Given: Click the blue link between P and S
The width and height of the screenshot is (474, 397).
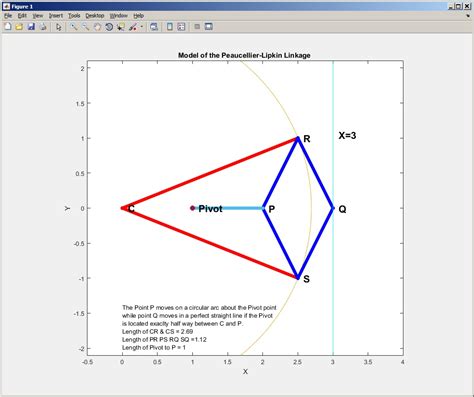Looking at the screenshot, I should [281, 243].
